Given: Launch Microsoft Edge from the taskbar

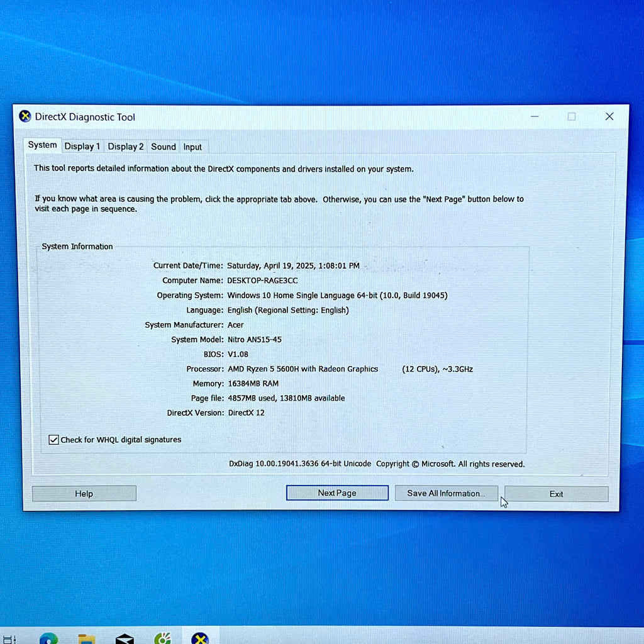Looking at the screenshot, I should (x=48, y=639).
